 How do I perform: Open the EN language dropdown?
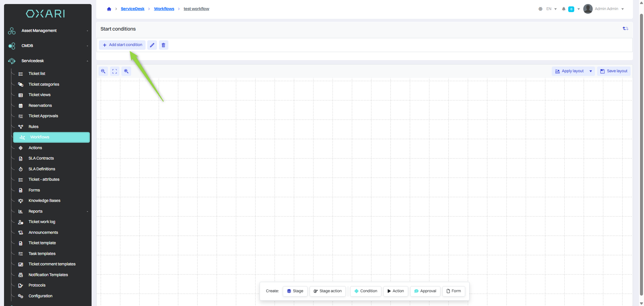point(551,9)
